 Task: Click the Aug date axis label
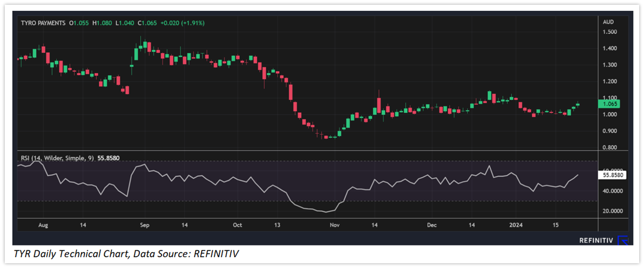43,225
